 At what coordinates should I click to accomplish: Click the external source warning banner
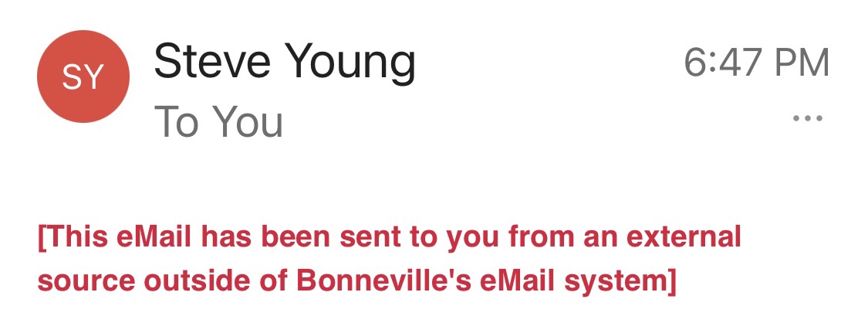(x=389, y=259)
